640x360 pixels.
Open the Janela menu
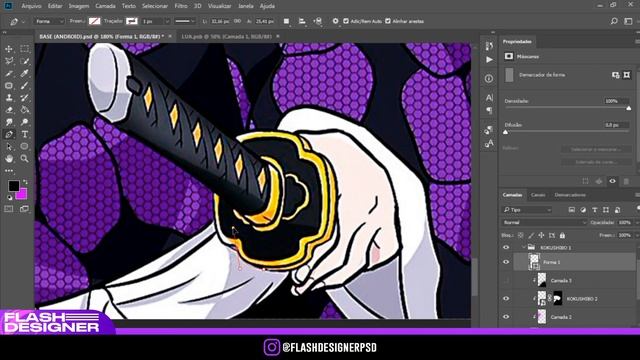pos(245,6)
